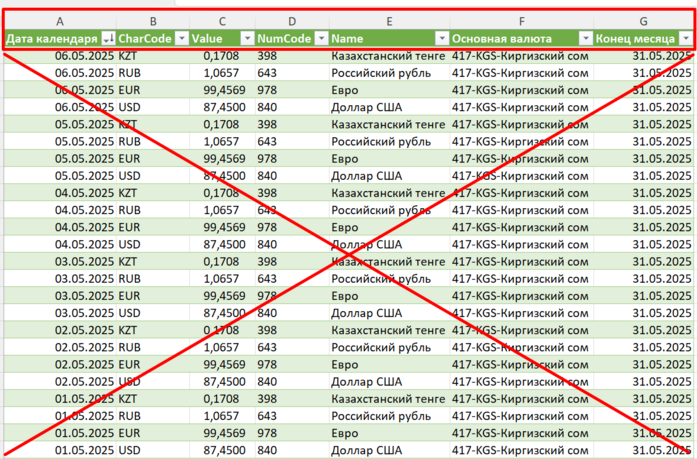This screenshot has height=459, width=697.
Task: Select column F header
Action: (521, 21)
